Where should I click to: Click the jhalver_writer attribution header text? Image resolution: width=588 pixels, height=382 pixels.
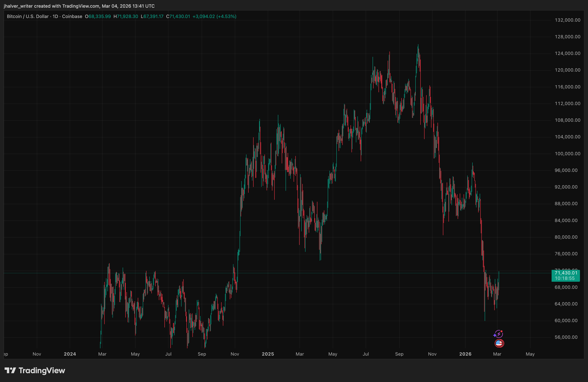click(79, 6)
